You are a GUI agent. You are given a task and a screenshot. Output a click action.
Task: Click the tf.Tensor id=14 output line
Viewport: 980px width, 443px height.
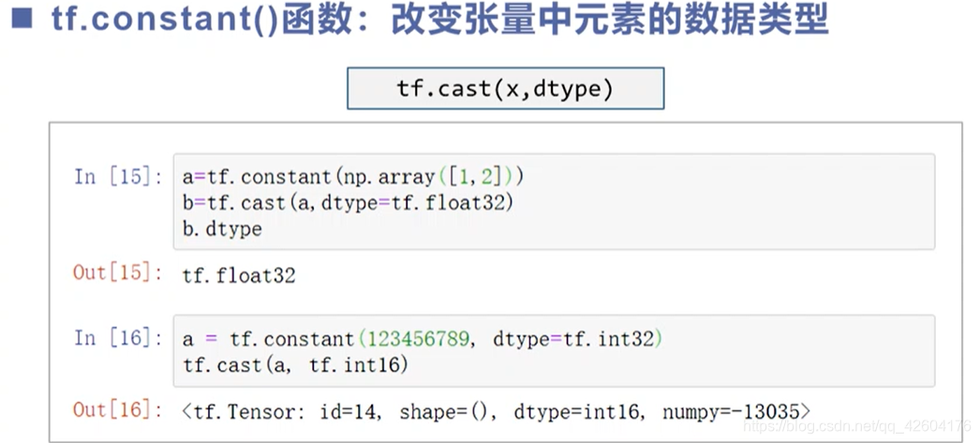coord(497,412)
